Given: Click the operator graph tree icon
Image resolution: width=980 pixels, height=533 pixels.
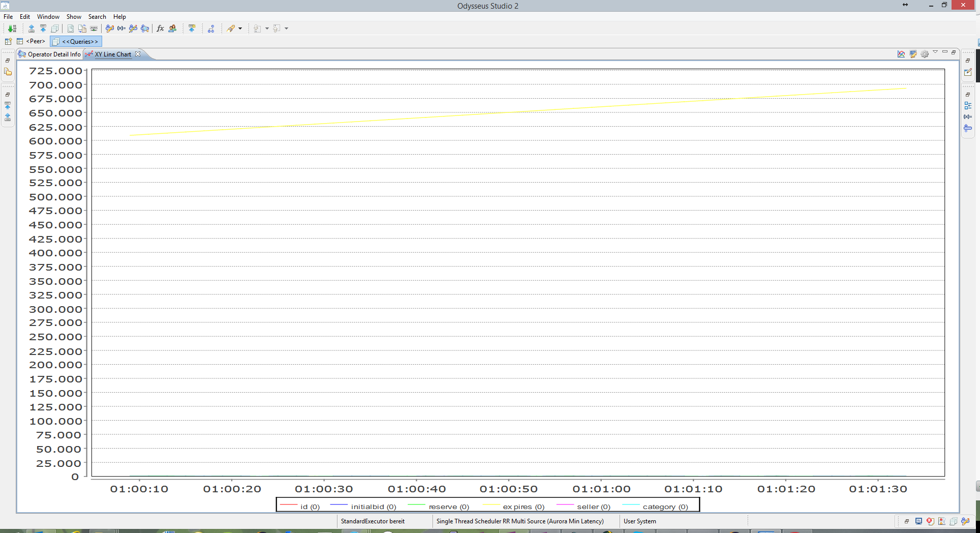Looking at the screenshot, I should 211,28.
